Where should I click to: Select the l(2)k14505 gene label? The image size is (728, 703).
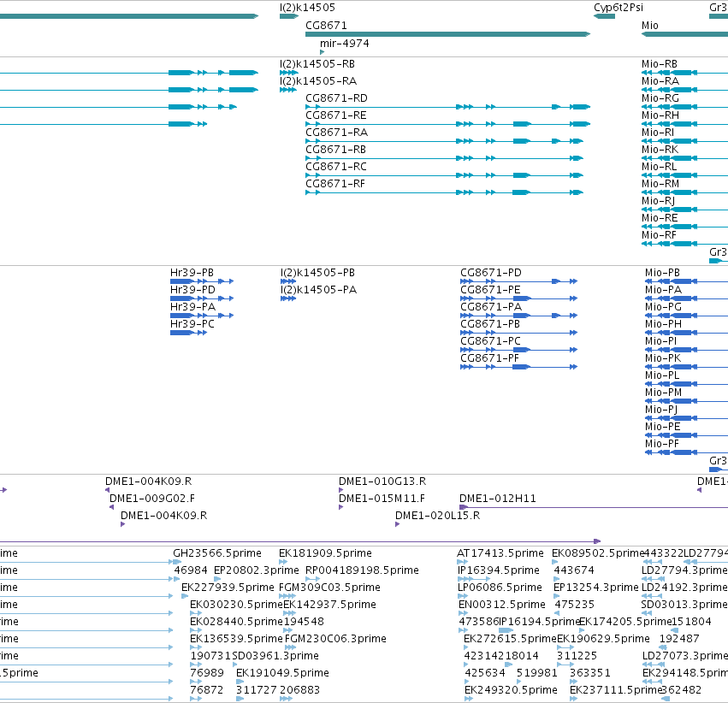click(307, 8)
